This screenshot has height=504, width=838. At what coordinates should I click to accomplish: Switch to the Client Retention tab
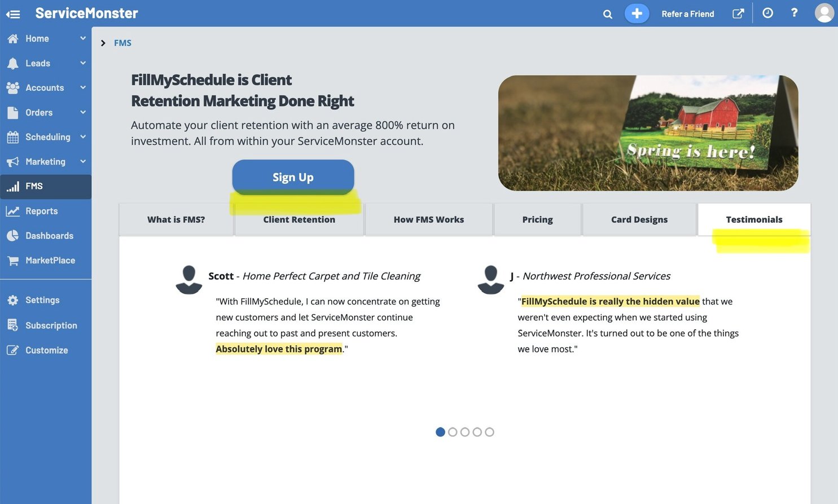(x=299, y=219)
